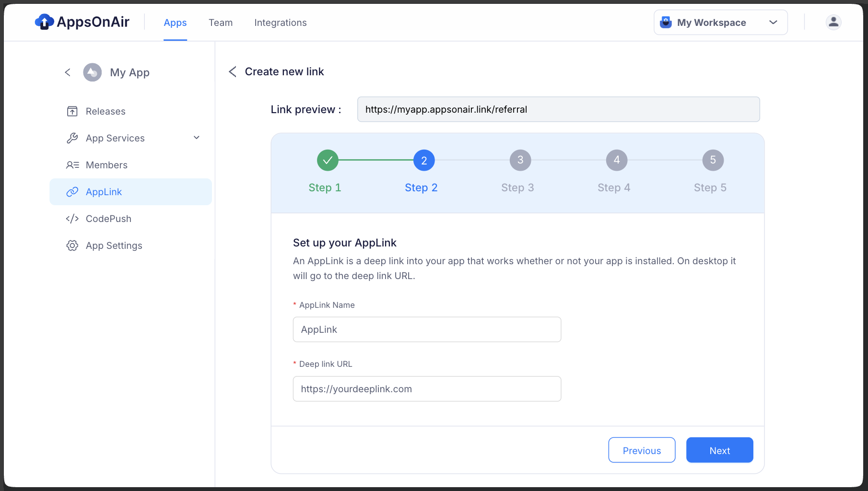Image resolution: width=868 pixels, height=491 pixels.
Task: Open the My Workspace dropdown
Action: click(721, 23)
